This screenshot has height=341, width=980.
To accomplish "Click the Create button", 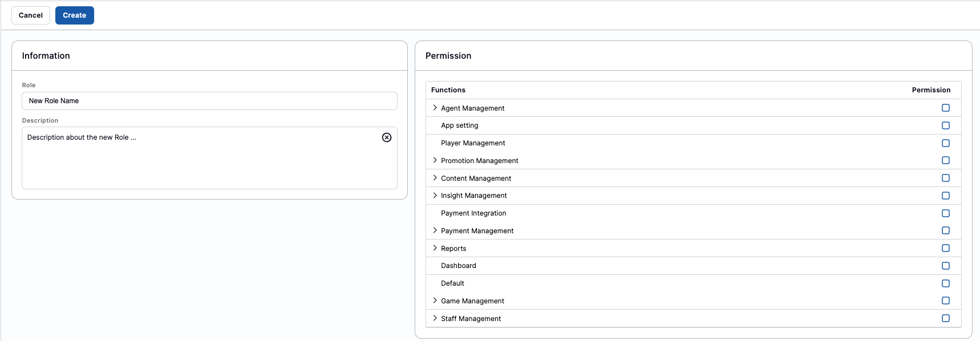I will 75,15.
